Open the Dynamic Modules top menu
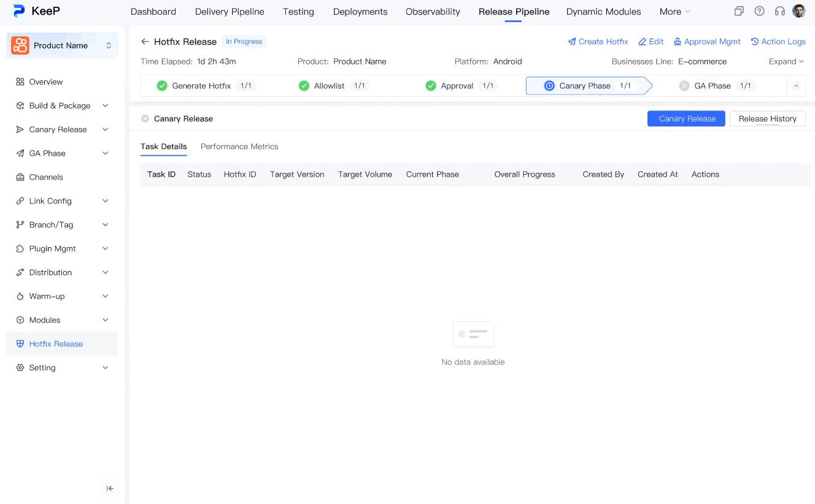 click(604, 12)
